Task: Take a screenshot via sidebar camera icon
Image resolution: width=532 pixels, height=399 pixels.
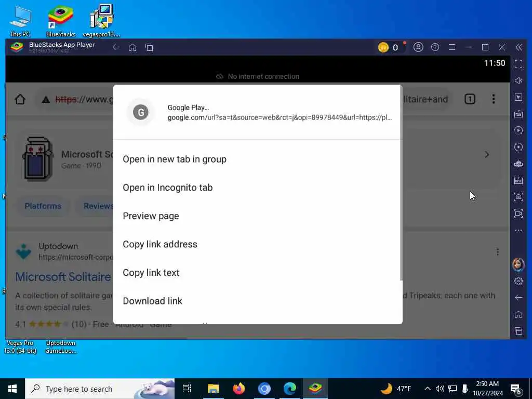Action: coord(518,197)
